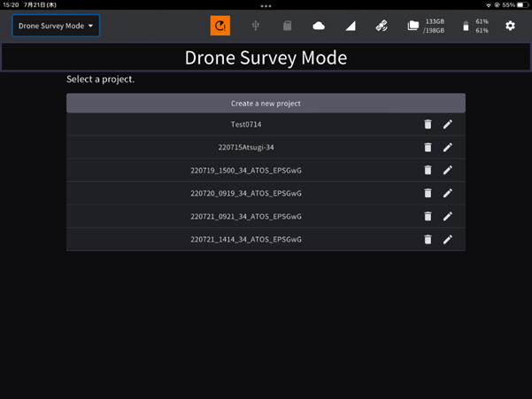Delete project 220721_1414_34_ATOS_EPSGwG
Viewport: 532px width, 399px height.
(428, 240)
